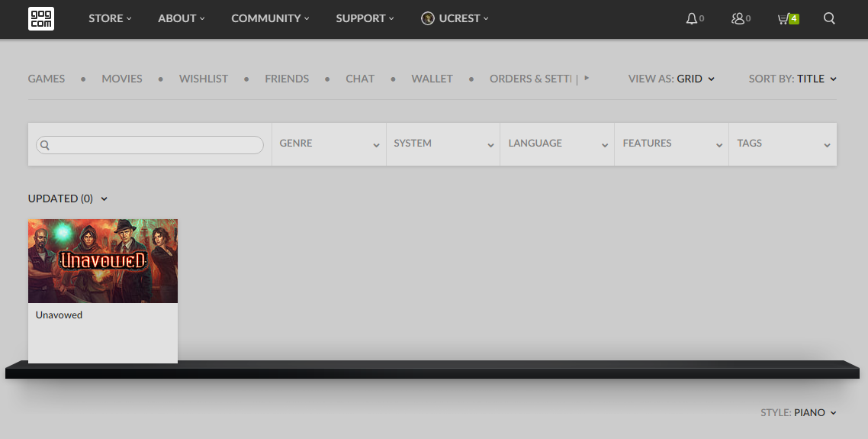This screenshot has height=439, width=868.
Task: Open the WALLET tab
Action: pyautogui.click(x=432, y=79)
